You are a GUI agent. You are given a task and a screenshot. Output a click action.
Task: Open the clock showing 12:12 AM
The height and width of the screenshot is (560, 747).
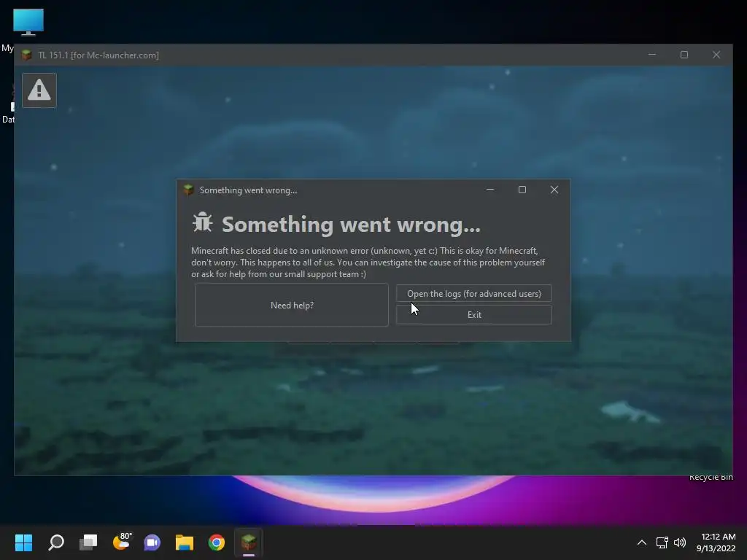pyautogui.click(x=716, y=542)
